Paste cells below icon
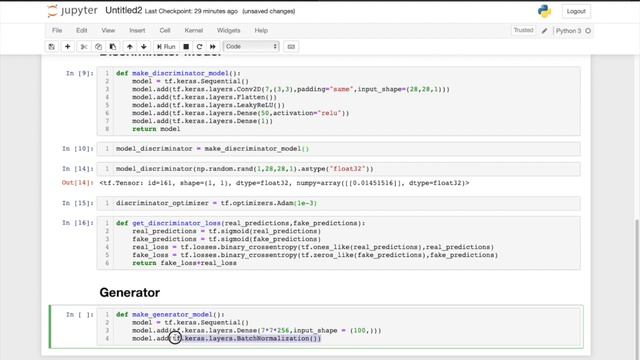Viewport: 640px width, 360px height. [113, 47]
